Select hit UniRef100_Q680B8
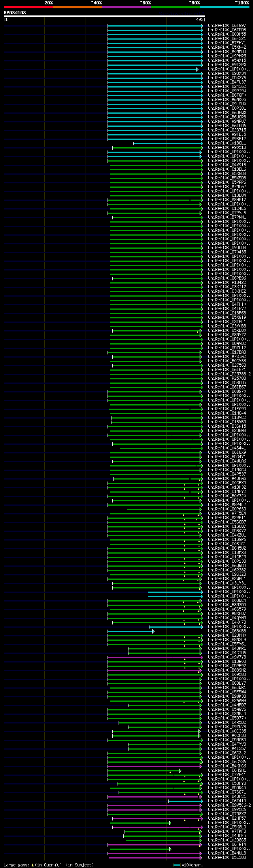The width and height of the screenshot is (253, 868). pyautogui.click(x=227, y=631)
